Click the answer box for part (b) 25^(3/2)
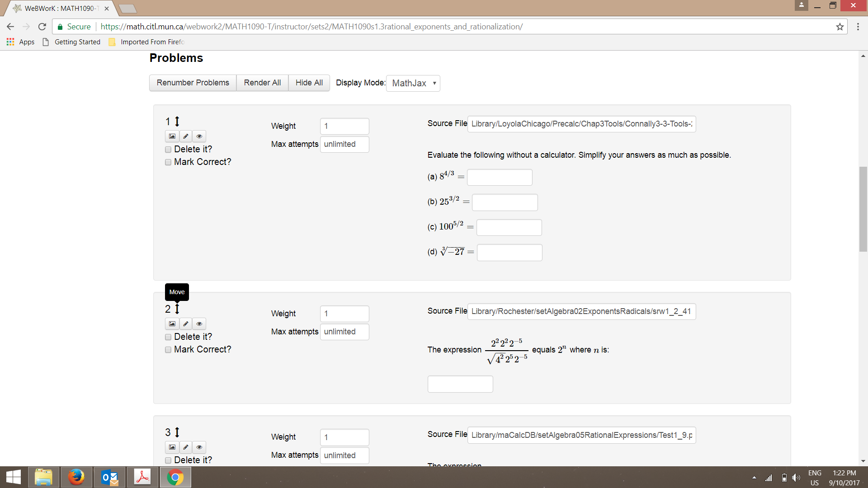The width and height of the screenshot is (868, 488). 505,202
